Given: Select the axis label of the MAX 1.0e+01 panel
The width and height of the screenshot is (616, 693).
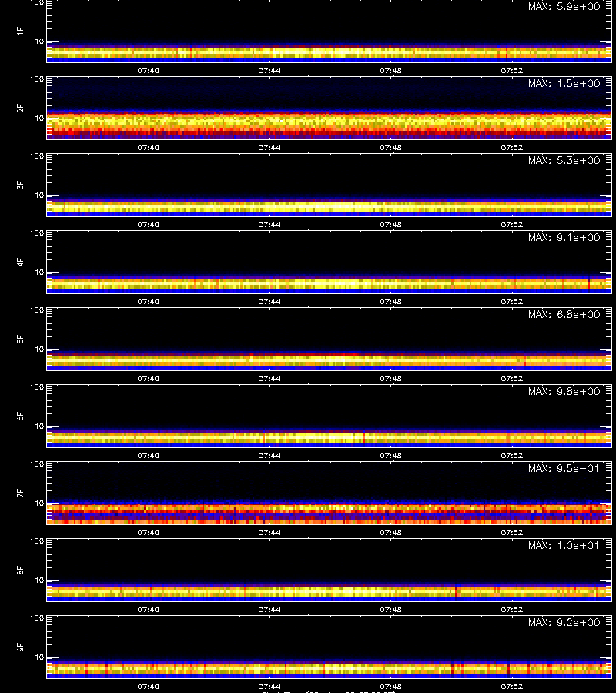Looking at the screenshot, I should pos(20,570).
